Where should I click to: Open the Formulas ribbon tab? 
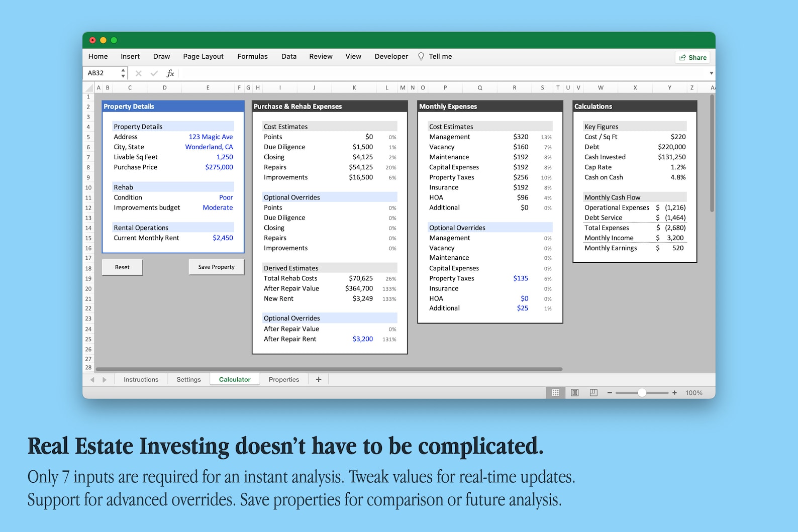252,56
